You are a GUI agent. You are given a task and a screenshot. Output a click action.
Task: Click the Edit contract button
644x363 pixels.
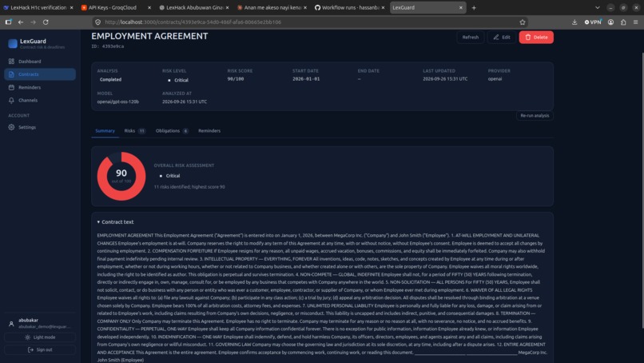502,38
